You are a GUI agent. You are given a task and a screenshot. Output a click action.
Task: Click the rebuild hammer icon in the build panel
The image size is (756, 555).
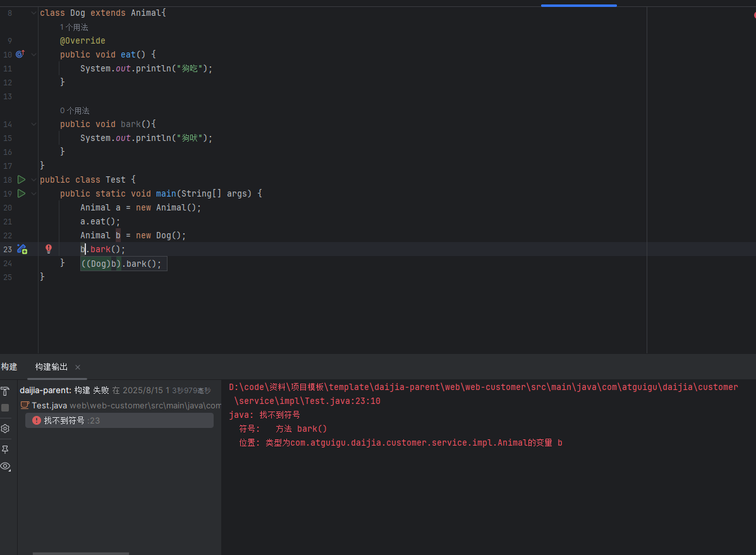(5, 391)
